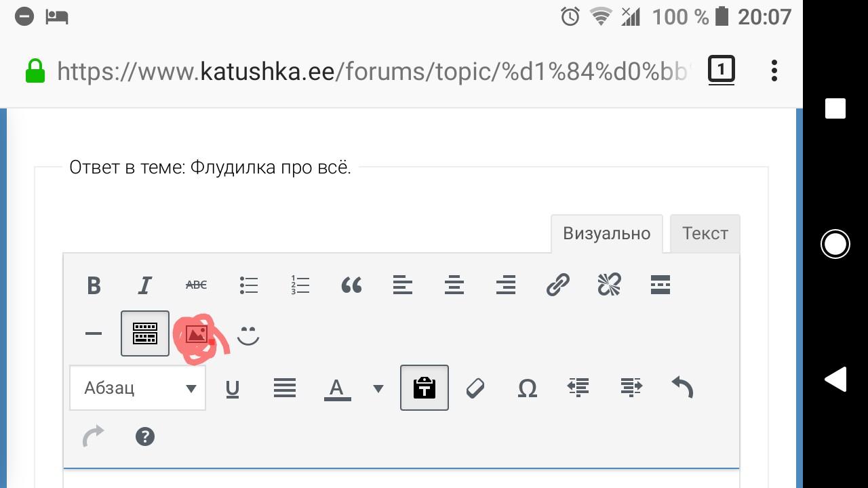The image size is (868, 488).
Task: Expand the text color picker arrow
Action: [x=378, y=388]
